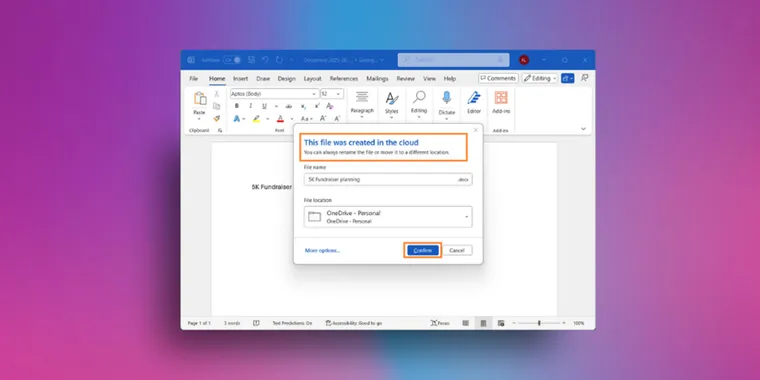Click the Cancel button
Viewport: 760px width, 380px height.
click(x=457, y=250)
